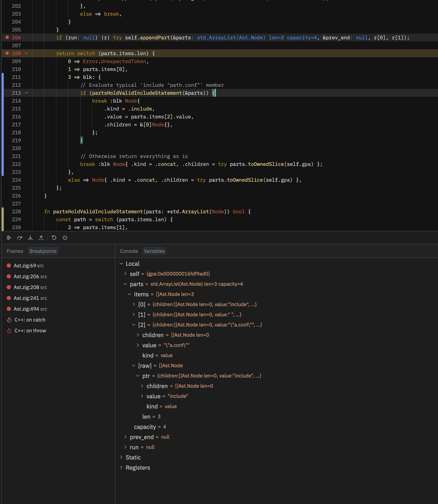Toggle the Ast.zig:208 breakpoint in list
The width and height of the screenshot is (438, 504).
9,287
